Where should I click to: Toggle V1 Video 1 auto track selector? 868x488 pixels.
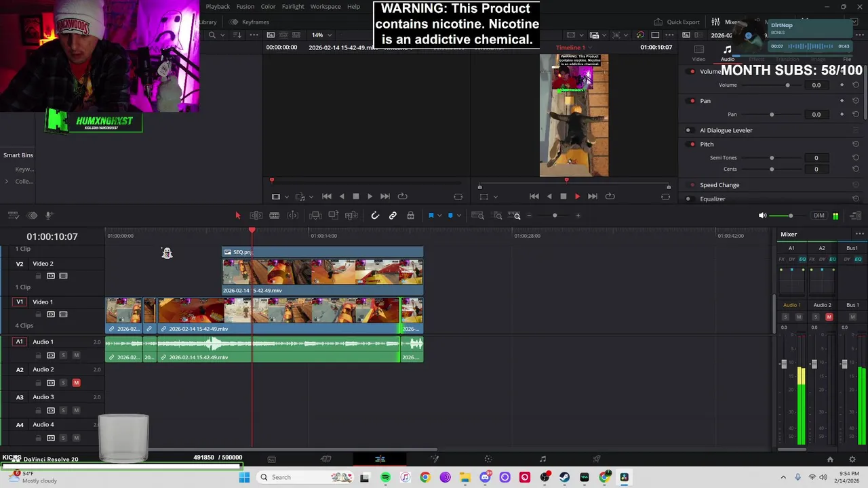click(50, 314)
